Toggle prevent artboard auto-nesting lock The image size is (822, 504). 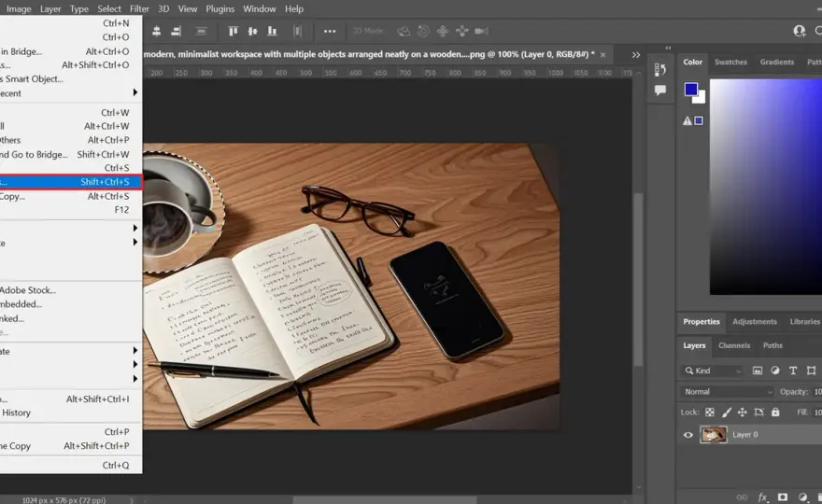758,413
